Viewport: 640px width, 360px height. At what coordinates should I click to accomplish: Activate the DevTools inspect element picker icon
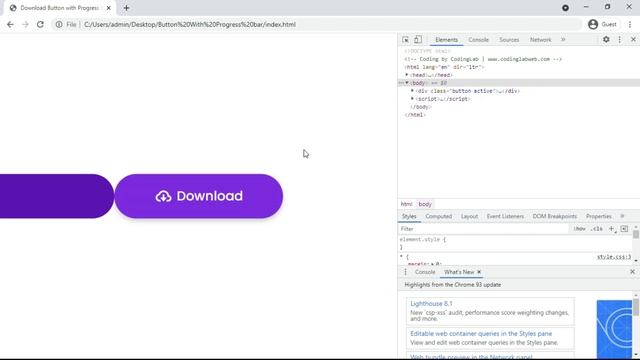[x=405, y=40]
